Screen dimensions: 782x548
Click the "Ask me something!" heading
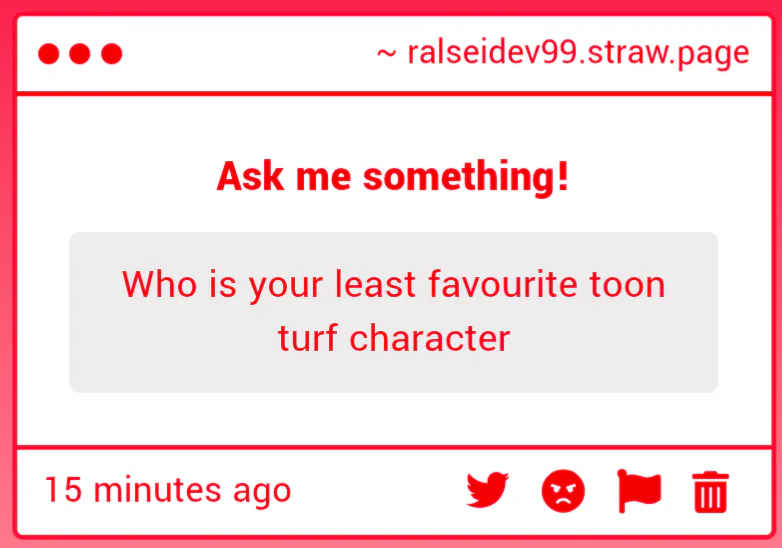(393, 177)
